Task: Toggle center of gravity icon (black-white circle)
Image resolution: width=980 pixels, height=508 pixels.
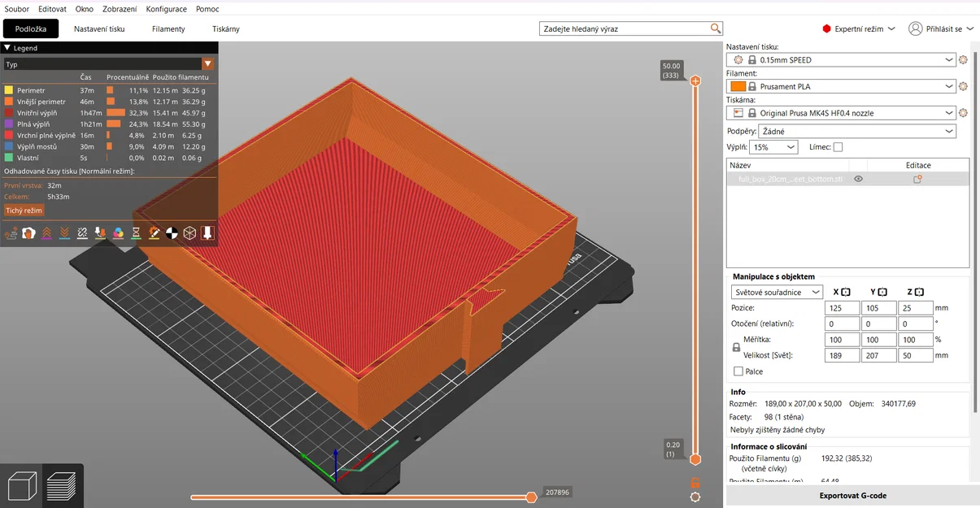Action: (x=172, y=233)
